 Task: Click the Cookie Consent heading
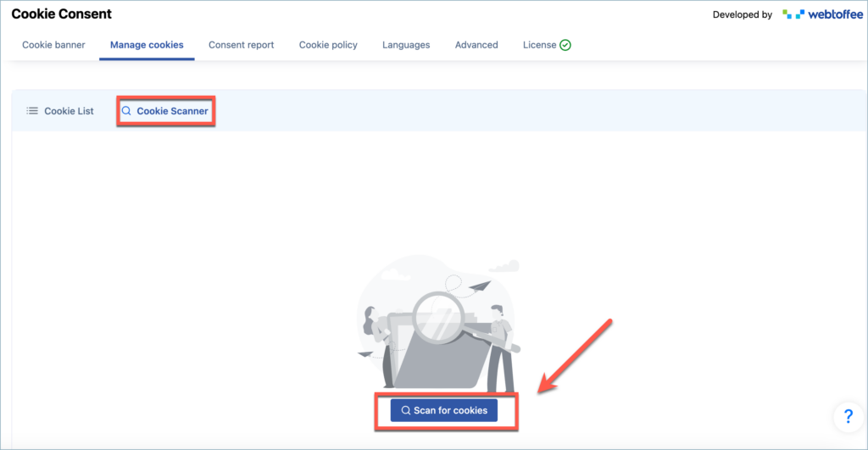tap(61, 14)
